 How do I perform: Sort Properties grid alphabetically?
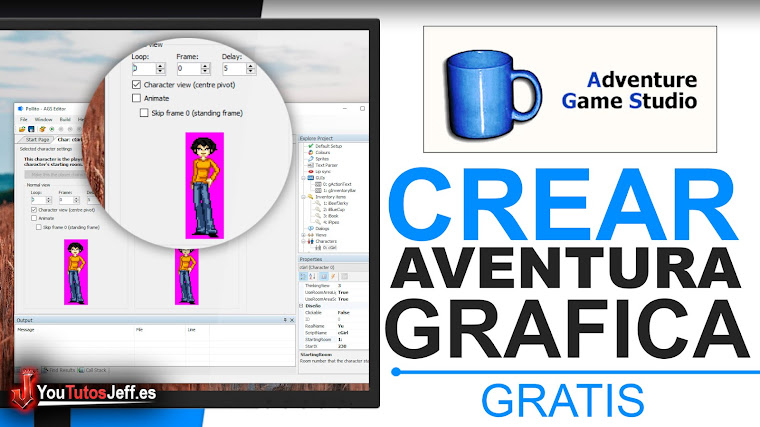coord(313,277)
